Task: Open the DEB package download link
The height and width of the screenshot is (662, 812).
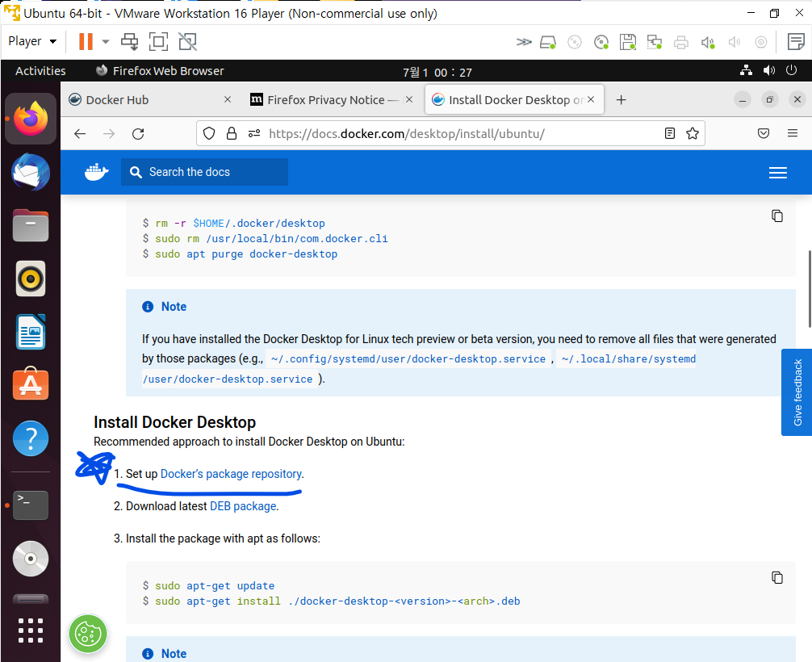Action: point(243,506)
